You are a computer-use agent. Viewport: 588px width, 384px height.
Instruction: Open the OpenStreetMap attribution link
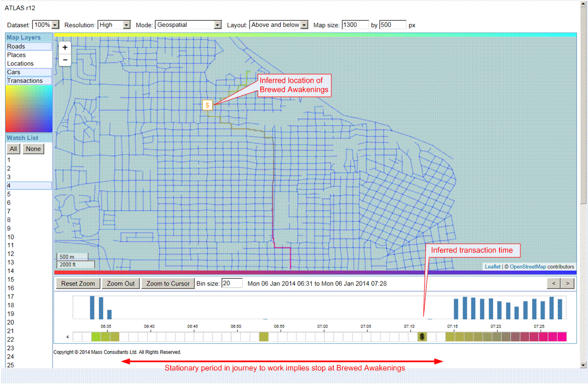click(x=527, y=267)
